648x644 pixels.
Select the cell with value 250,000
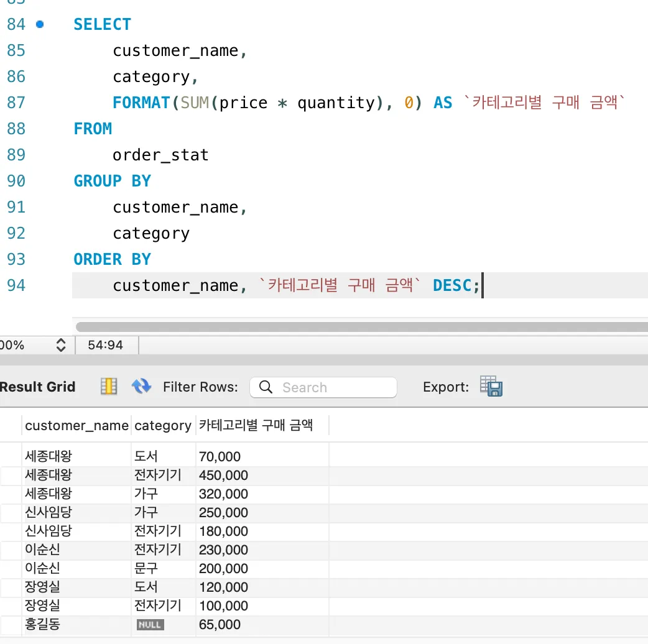tap(262, 512)
